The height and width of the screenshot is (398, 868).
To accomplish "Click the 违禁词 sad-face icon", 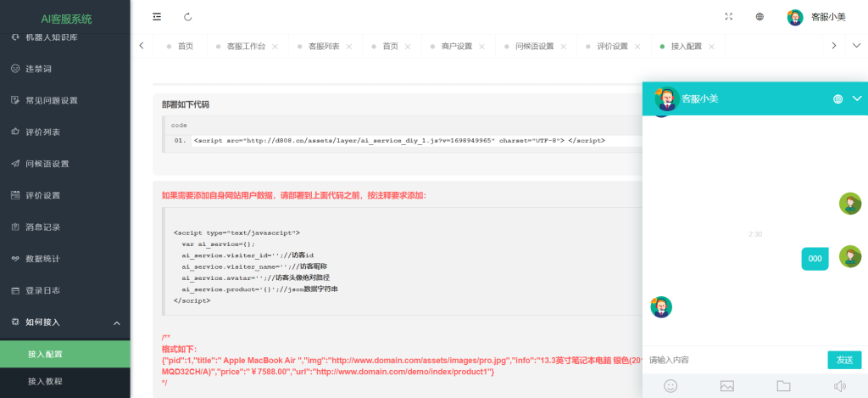I will click(15, 69).
